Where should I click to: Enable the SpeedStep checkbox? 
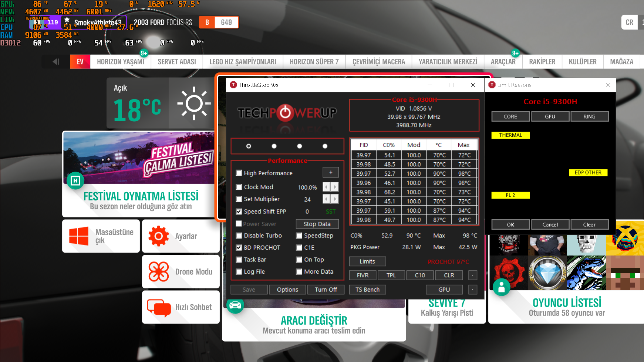pyautogui.click(x=299, y=236)
